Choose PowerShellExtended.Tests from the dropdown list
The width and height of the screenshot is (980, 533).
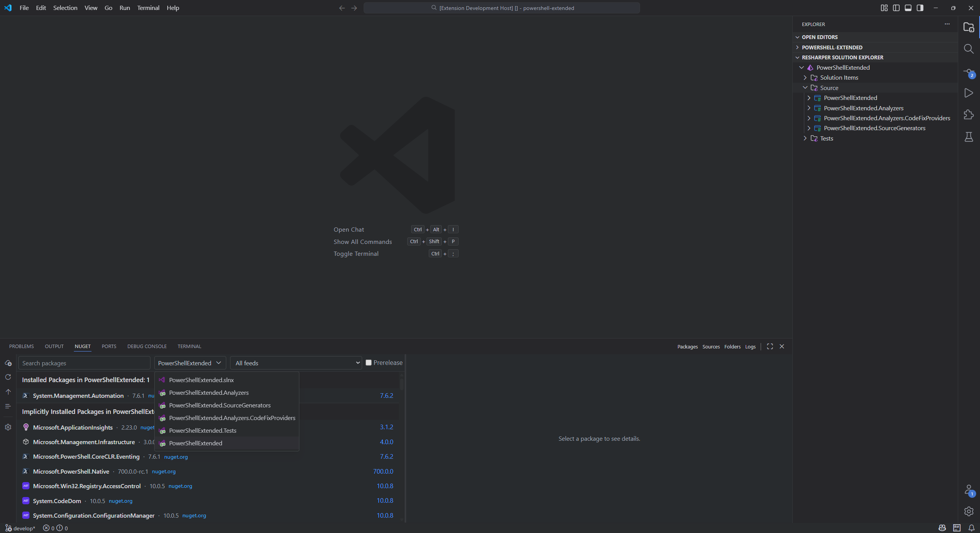[x=227, y=430]
